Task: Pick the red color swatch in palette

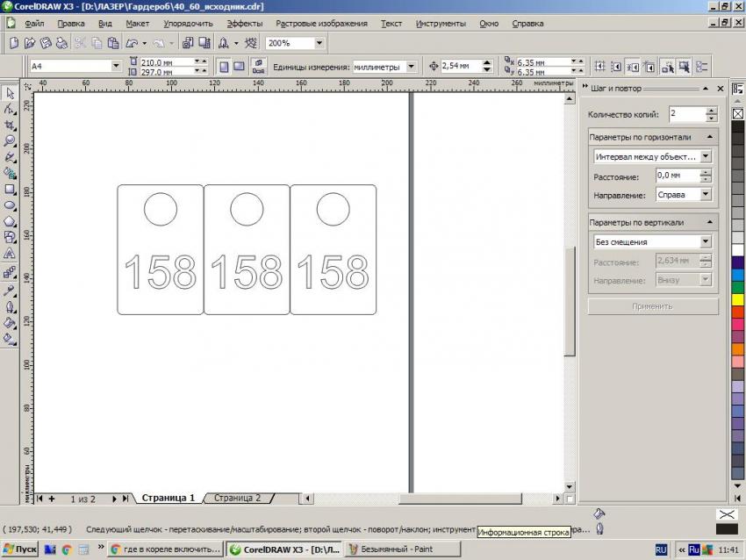Action: pos(737,312)
